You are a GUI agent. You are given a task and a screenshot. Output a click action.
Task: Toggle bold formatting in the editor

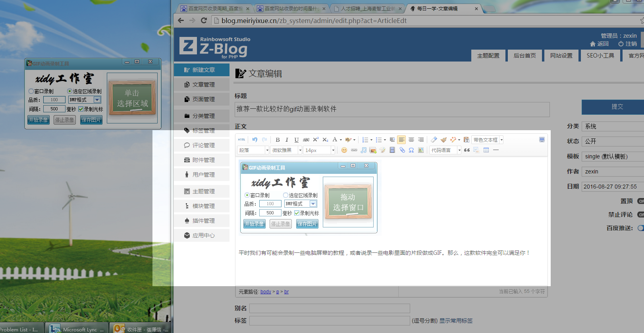click(x=278, y=140)
